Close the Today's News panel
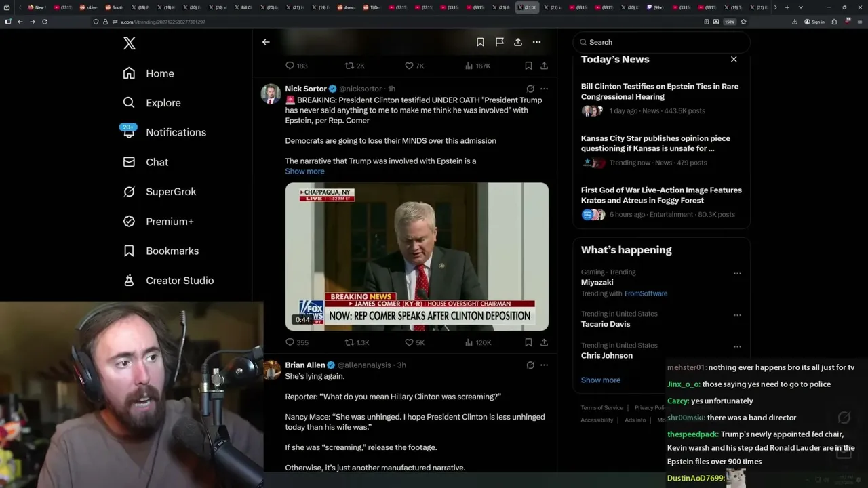This screenshot has height=488, width=868. pyautogui.click(x=734, y=59)
